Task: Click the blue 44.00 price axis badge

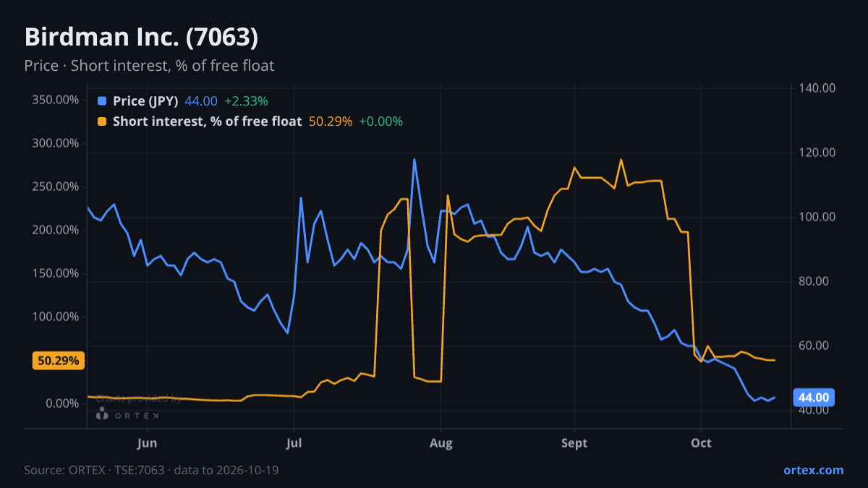Action: [x=814, y=397]
